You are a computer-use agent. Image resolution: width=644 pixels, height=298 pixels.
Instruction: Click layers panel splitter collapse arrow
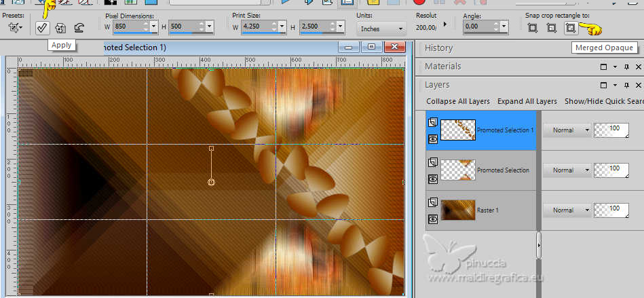(539, 245)
